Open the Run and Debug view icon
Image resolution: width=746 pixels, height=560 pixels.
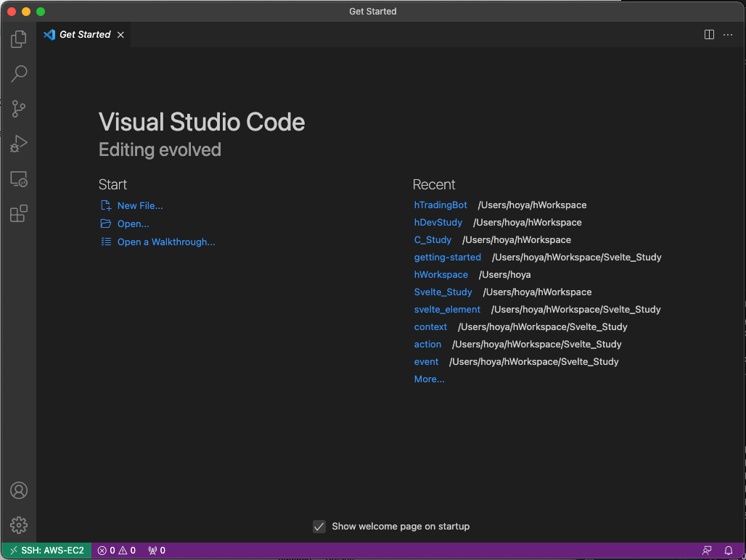point(19,144)
